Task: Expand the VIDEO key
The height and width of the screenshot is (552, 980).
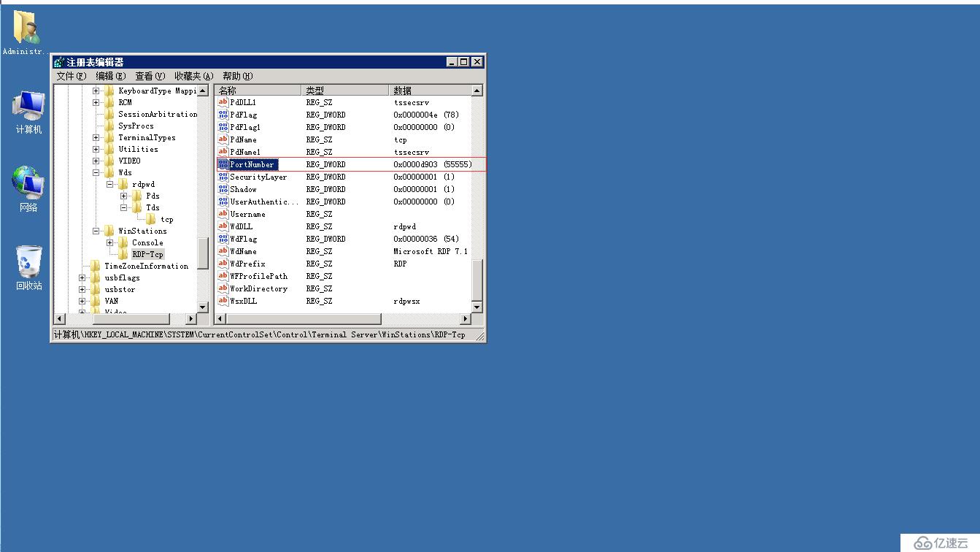Action: [x=96, y=161]
